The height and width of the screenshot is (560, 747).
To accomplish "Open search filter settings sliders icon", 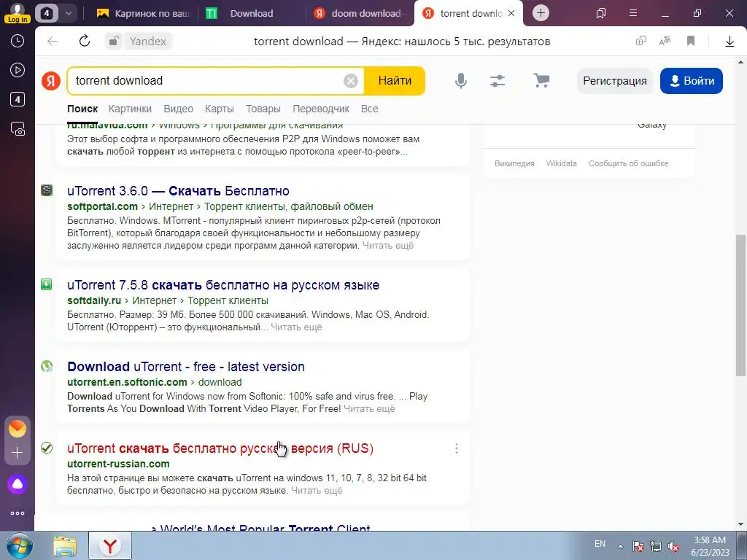I will (x=498, y=81).
